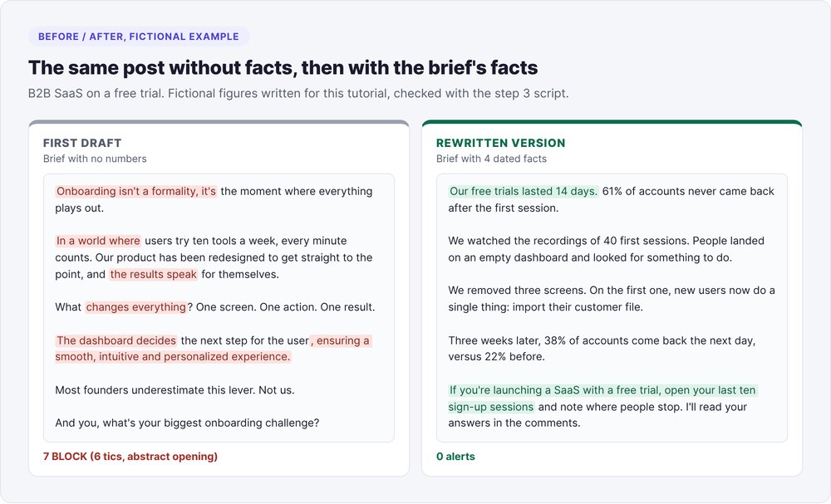
Task: Click the text "61% of accounts never came back"
Action: pyautogui.click(x=688, y=191)
